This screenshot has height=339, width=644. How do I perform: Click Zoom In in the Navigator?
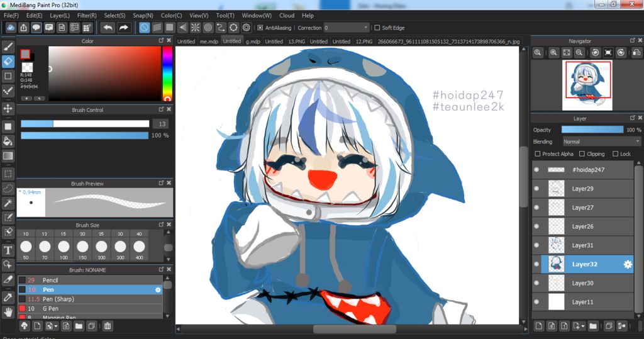[x=553, y=53]
